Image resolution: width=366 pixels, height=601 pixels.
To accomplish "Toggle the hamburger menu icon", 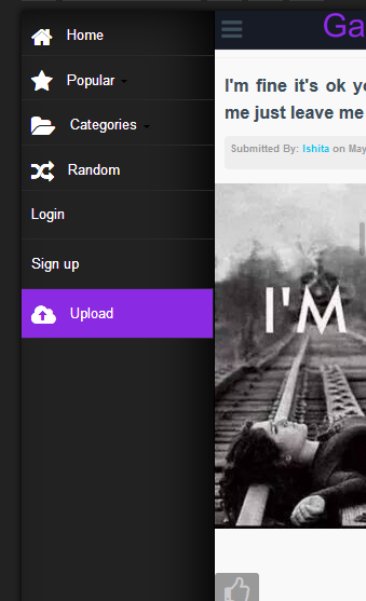I will click(x=232, y=29).
